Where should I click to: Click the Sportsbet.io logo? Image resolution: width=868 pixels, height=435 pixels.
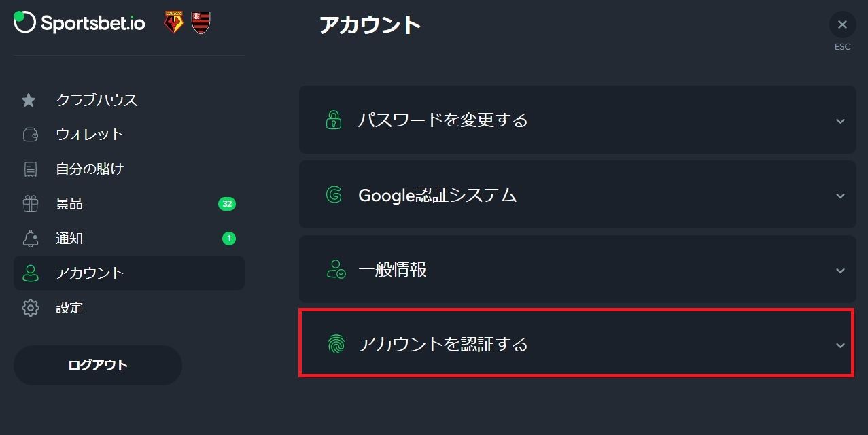click(78, 22)
